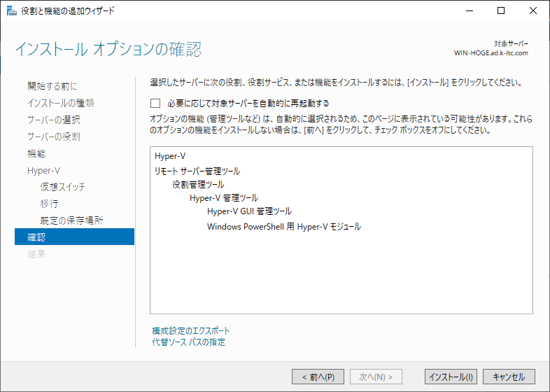Screen dimensions: 550x392
Task: Click Hyper-V GUI 管理ツール in the list
Action: 249,211
